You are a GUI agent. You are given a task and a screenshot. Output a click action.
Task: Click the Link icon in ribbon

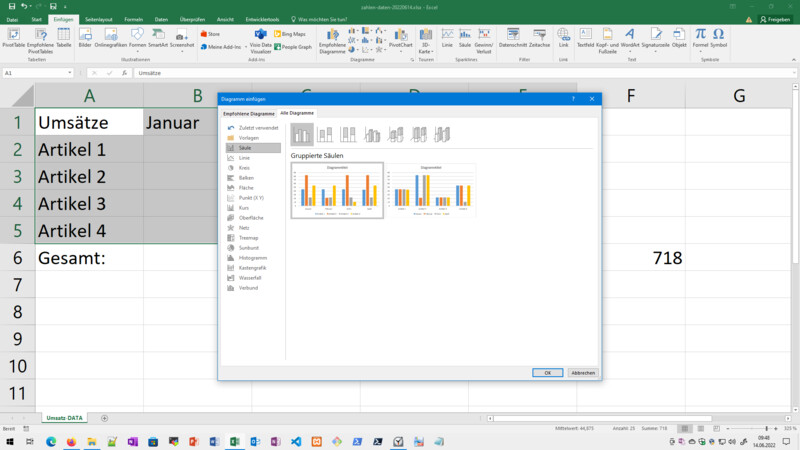coord(563,38)
